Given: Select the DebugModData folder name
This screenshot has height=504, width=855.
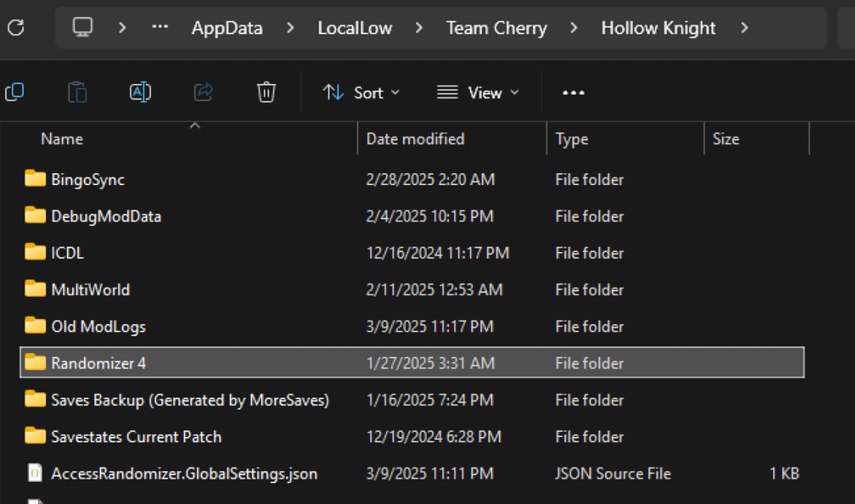Looking at the screenshot, I should [x=106, y=216].
